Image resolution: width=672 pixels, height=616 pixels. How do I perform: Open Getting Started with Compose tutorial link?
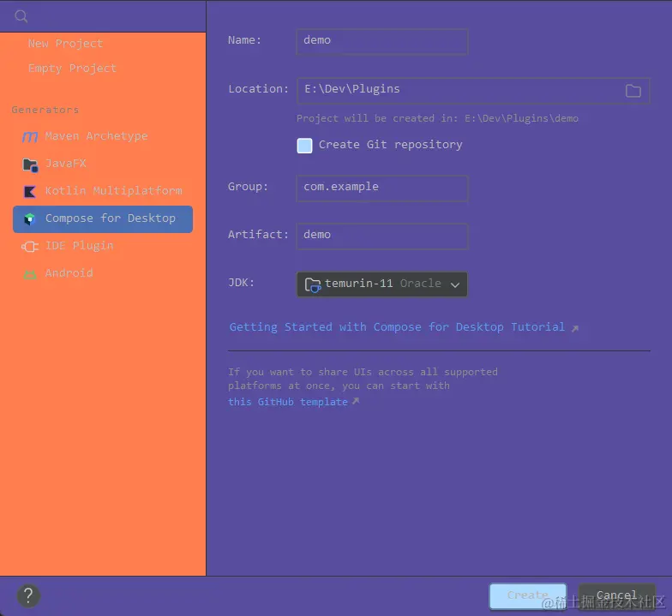coord(397,327)
